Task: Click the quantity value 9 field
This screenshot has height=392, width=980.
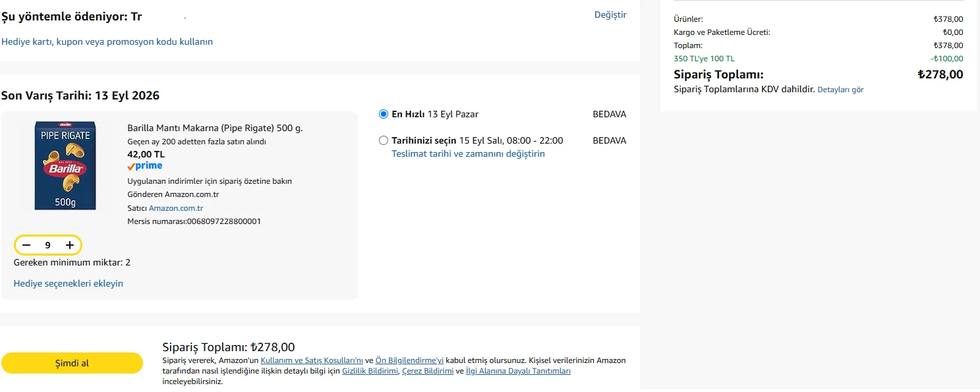Action: coord(48,245)
